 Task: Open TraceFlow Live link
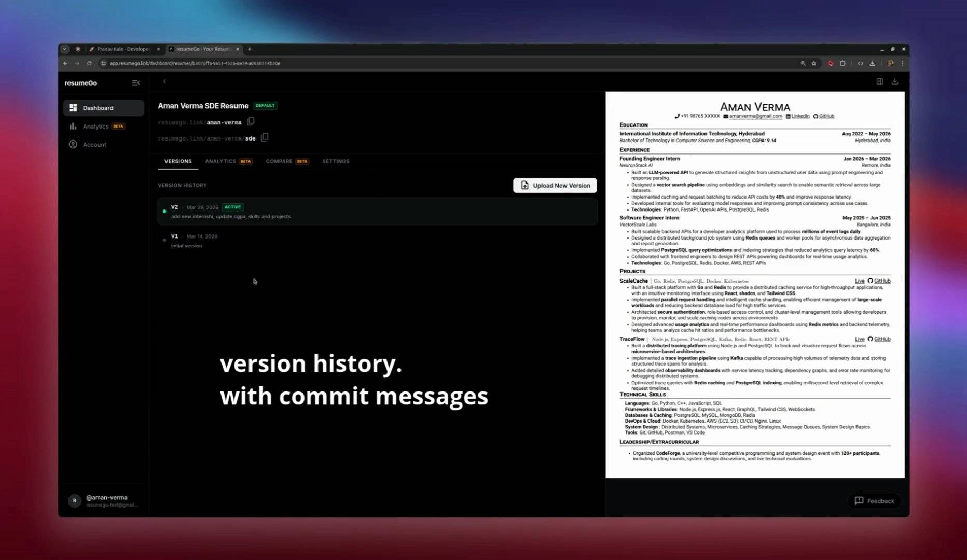coord(860,339)
